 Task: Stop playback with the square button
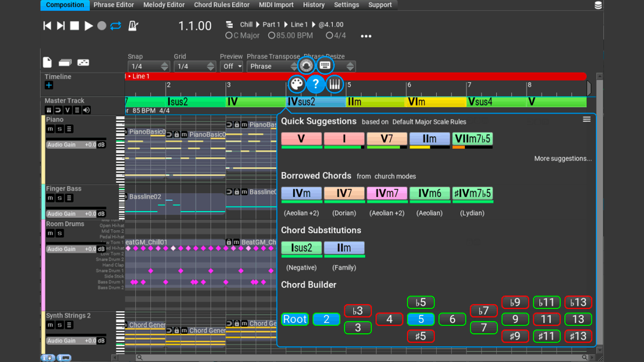click(x=74, y=26)
